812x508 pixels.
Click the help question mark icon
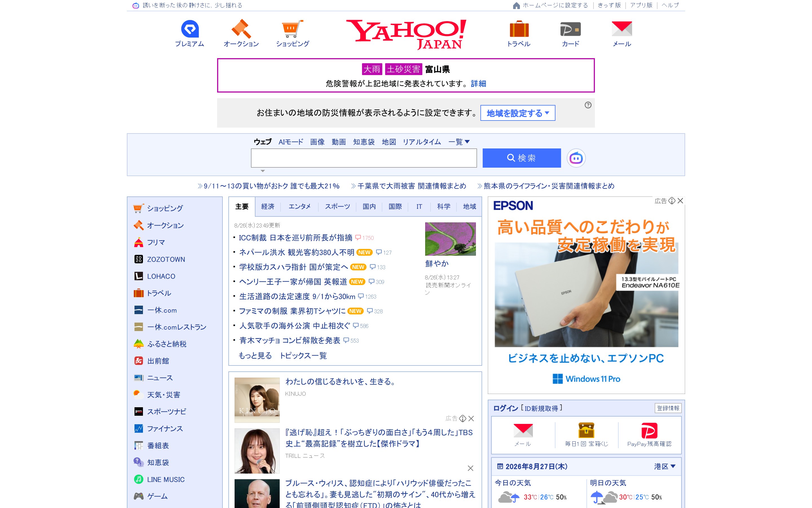tap(588, 105)
